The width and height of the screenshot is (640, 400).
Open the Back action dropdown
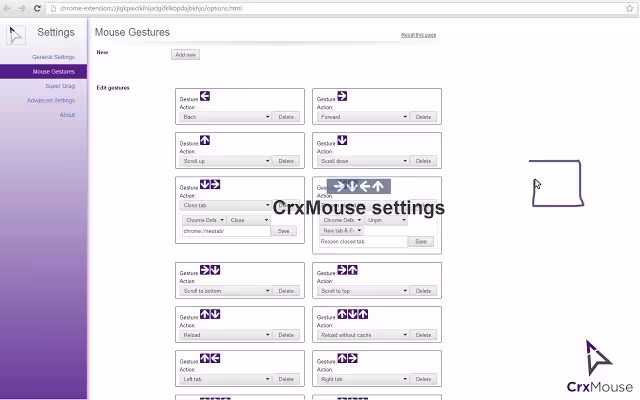[225, 117]
